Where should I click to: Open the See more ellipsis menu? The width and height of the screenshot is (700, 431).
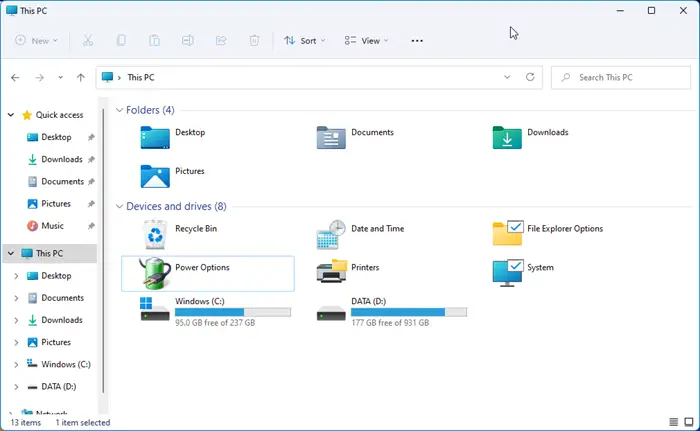pyautogui.click(x=417, y=41)
